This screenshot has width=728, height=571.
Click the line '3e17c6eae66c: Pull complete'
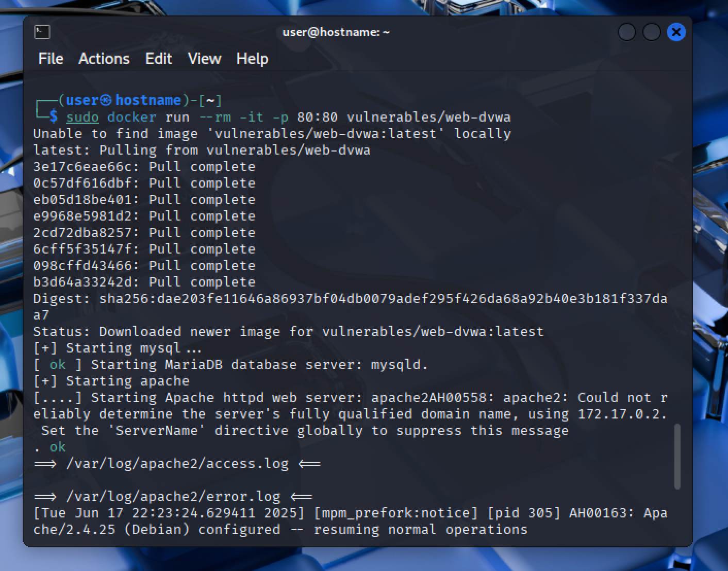click(144, 166)
